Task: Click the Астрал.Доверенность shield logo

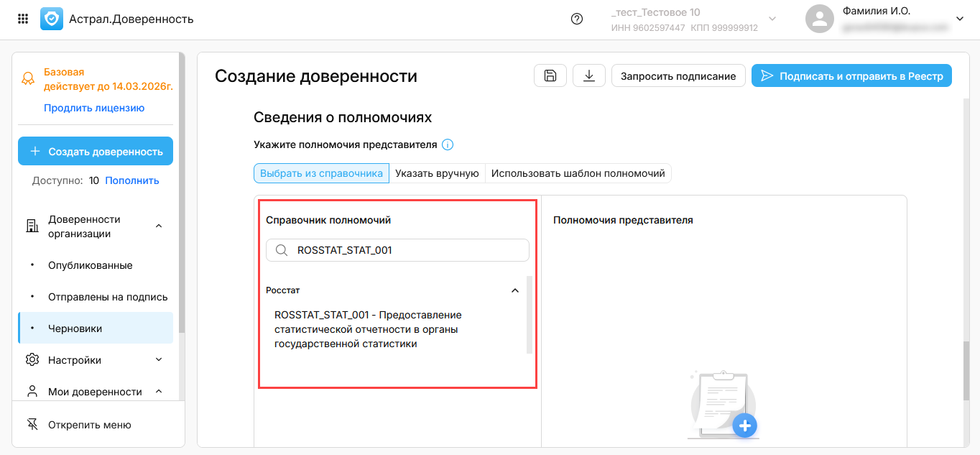Action: coord(52,19)
